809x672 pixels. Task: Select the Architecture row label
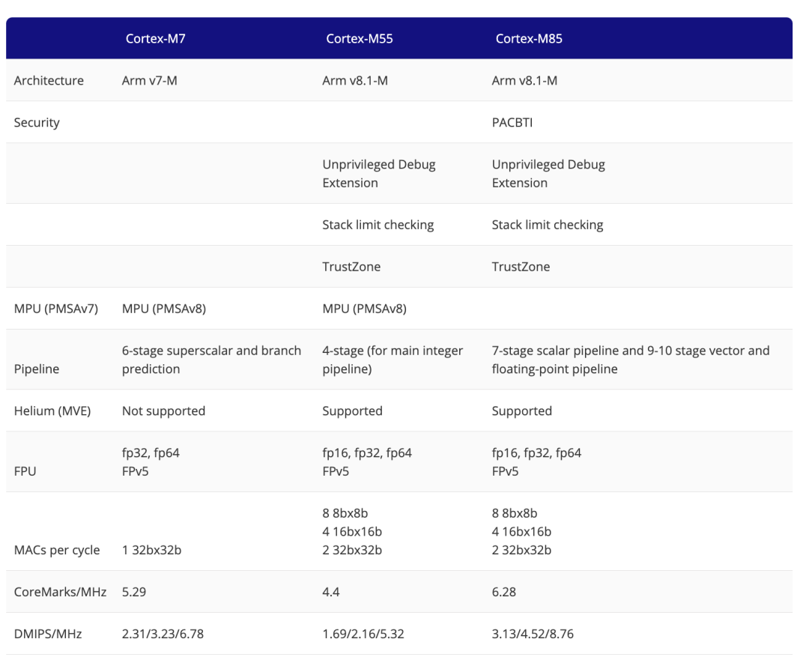point(49,80)
